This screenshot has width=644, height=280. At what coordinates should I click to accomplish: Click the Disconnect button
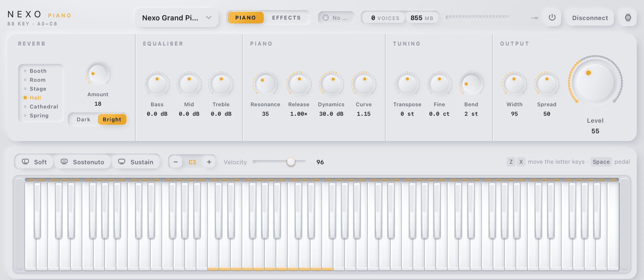click(590, 18)
